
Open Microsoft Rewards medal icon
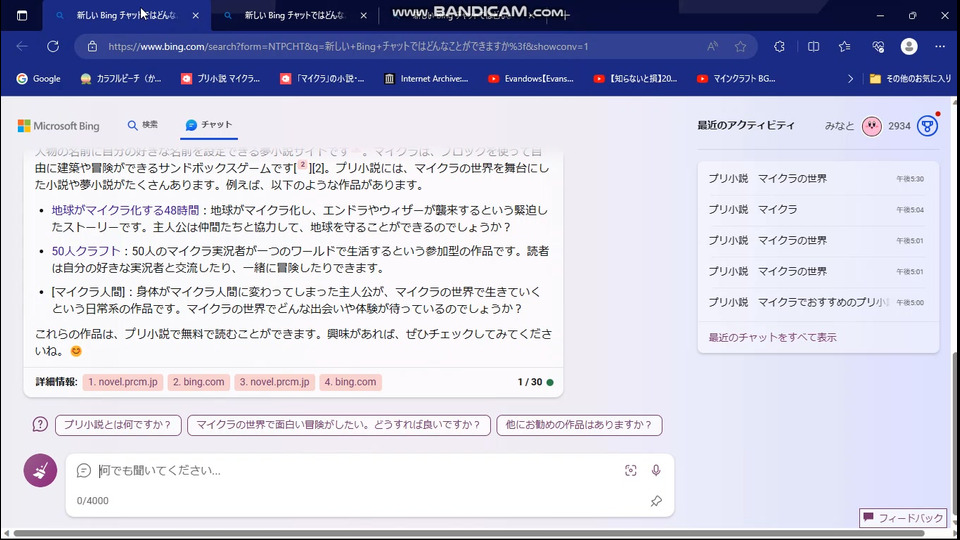point(928,126)
